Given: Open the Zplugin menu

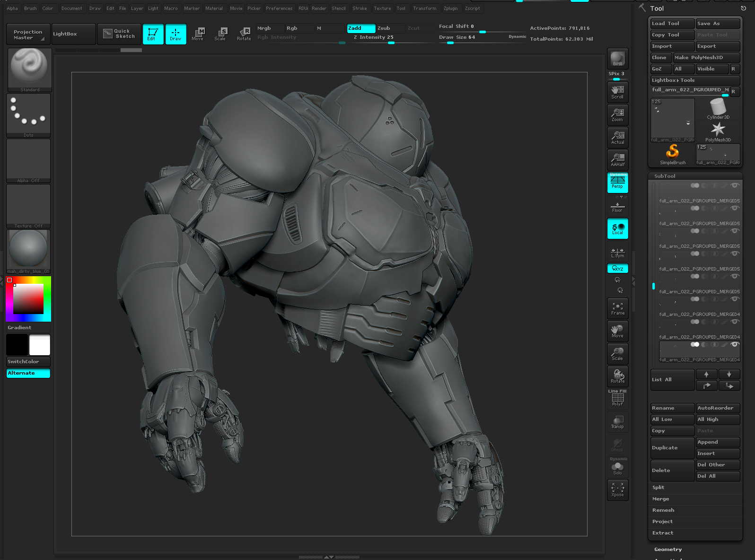Looking at the screenshot, I should [x=450, y=9].
